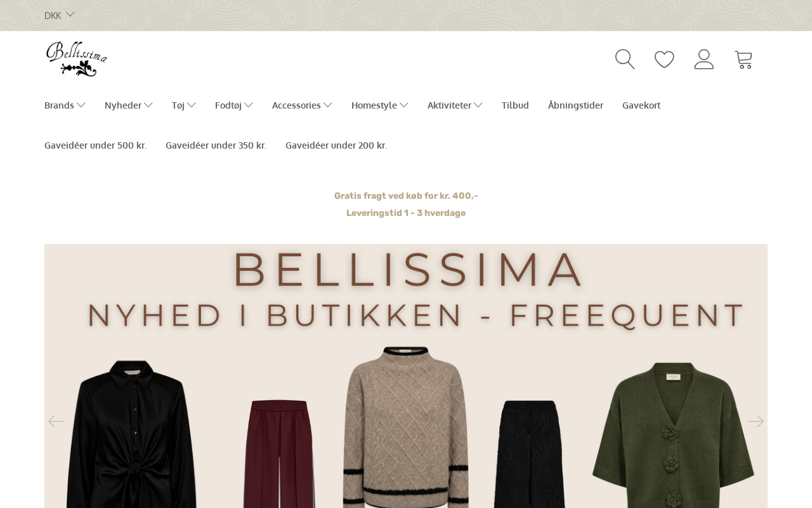812x508 pixels.
Task: Open Gaveidéer under 500 kr. link
Action: pos(95,145)
